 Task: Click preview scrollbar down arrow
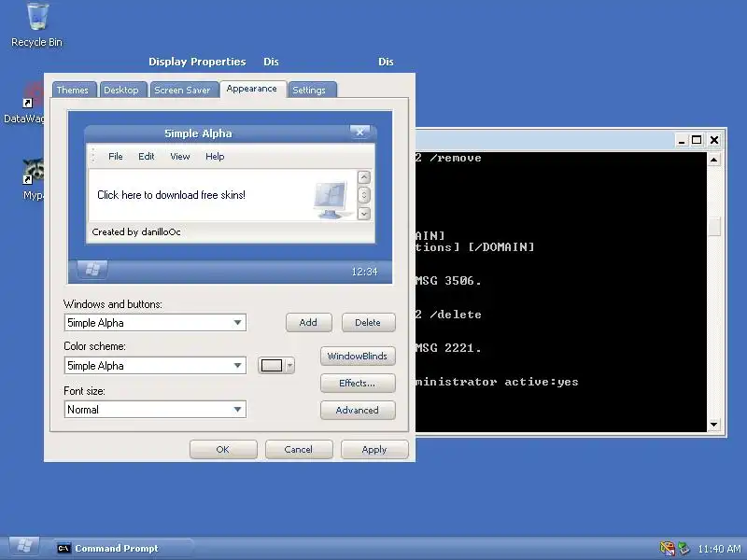click(363, 214)
